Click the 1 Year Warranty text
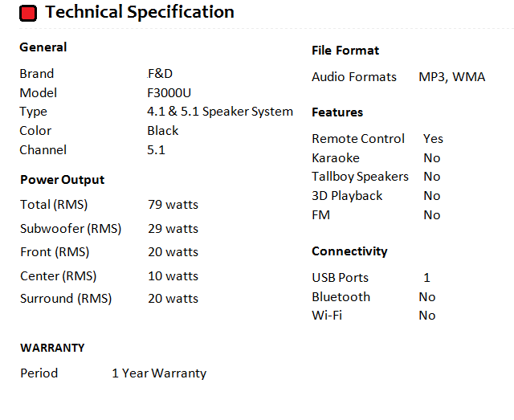 coord(159,373)
